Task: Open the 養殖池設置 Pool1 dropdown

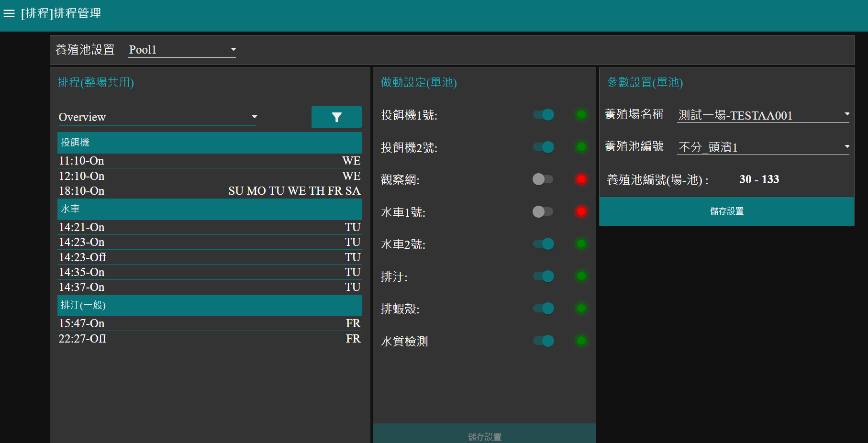Action: 182,50
